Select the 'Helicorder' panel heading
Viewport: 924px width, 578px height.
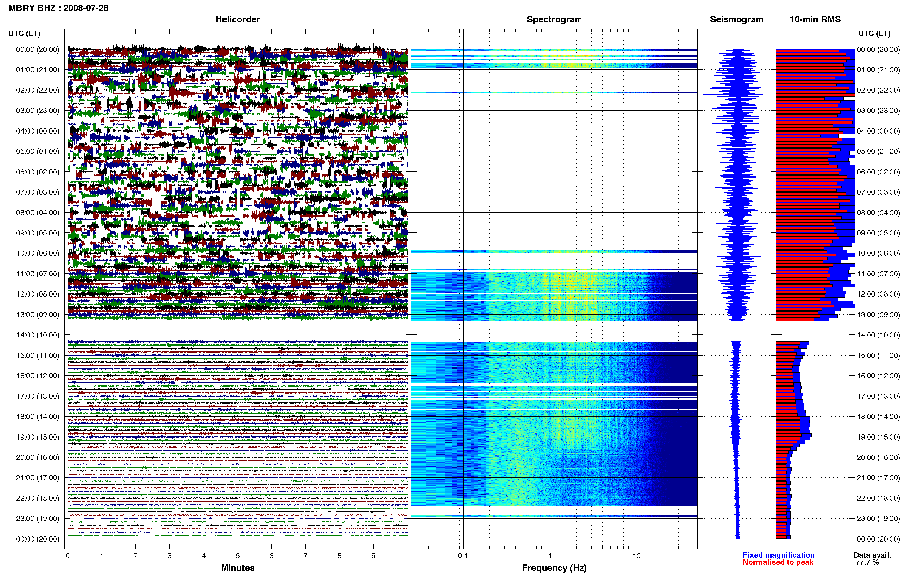point(237,19)
